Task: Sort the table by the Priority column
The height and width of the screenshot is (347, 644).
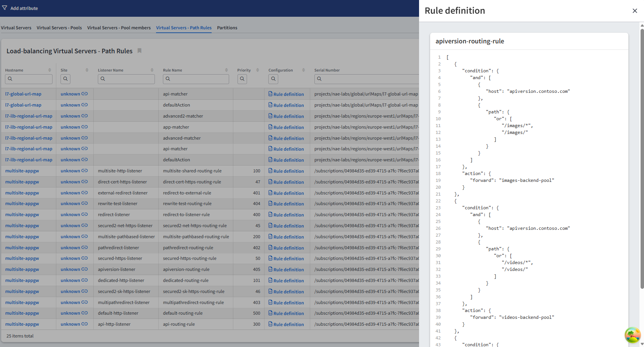Action: (257, 70)
